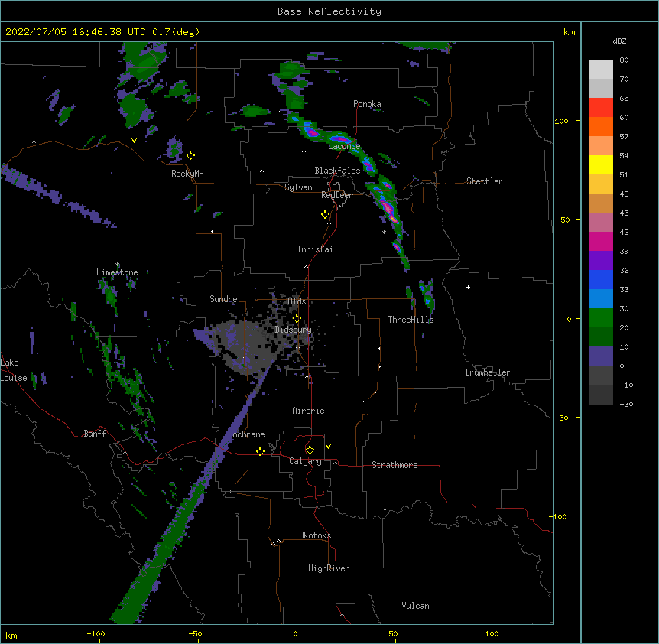Click the Blackfalds city label

point(337,171)
